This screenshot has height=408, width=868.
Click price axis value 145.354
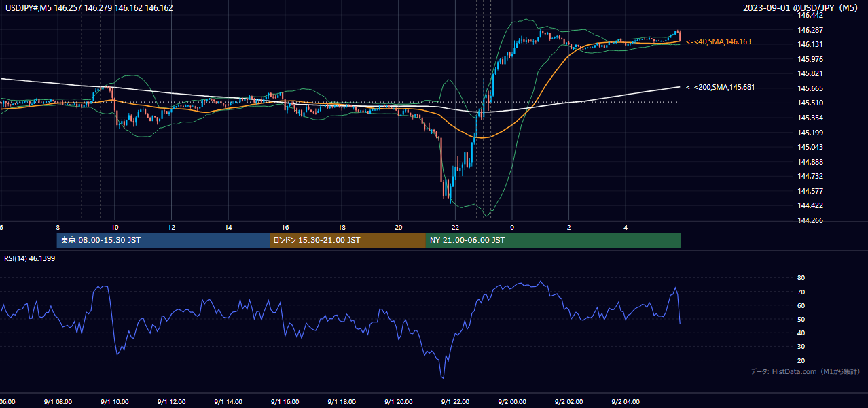(812, 118)
